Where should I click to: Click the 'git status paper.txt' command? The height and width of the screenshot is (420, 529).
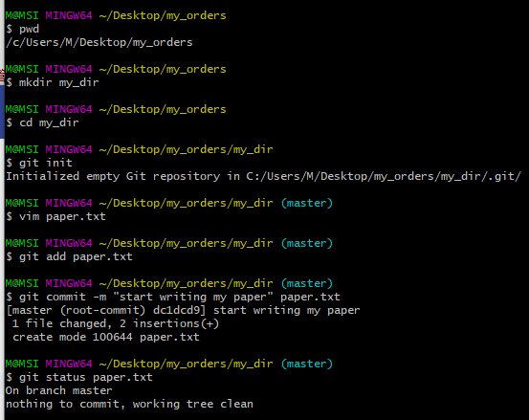click(x=86, y=377)
